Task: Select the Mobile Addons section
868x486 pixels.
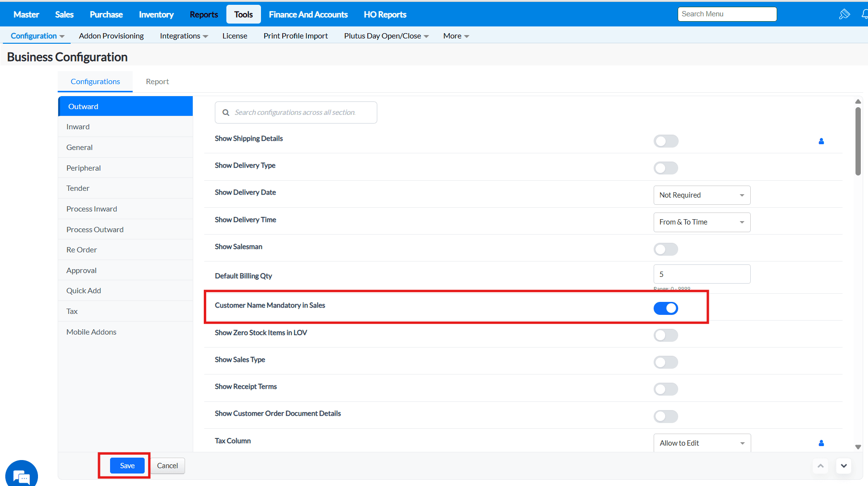Action: point(125,332)
